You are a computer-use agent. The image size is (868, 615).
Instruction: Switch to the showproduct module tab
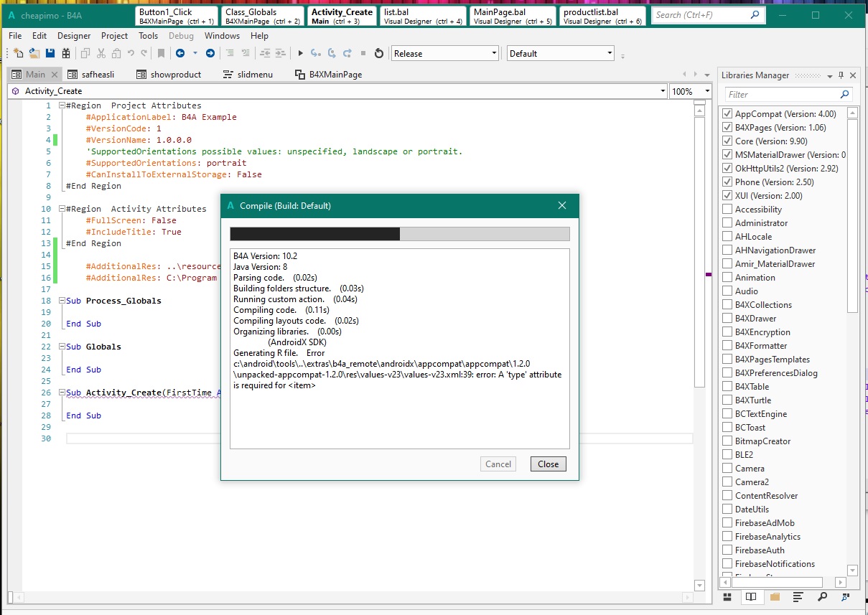click(169, 75)
